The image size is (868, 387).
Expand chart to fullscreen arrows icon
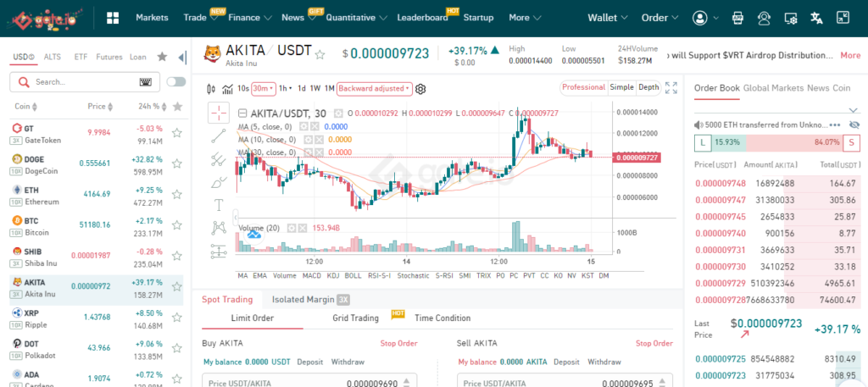tap(671, 88)
